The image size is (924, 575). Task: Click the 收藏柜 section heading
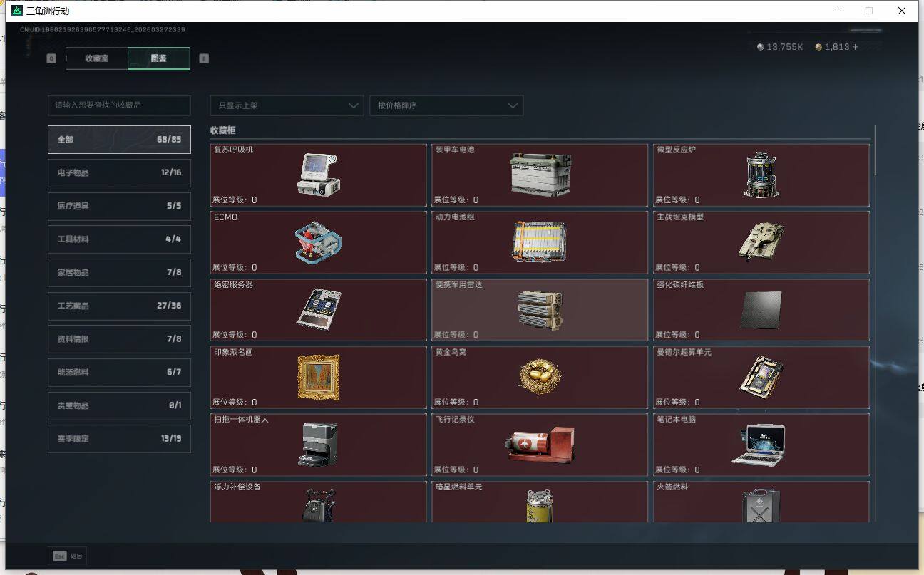point(222,130)
